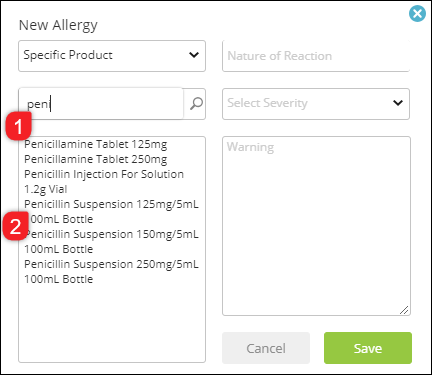
Task: Focus the Nature of Reaction field
Action: click(x=316, y=56)
